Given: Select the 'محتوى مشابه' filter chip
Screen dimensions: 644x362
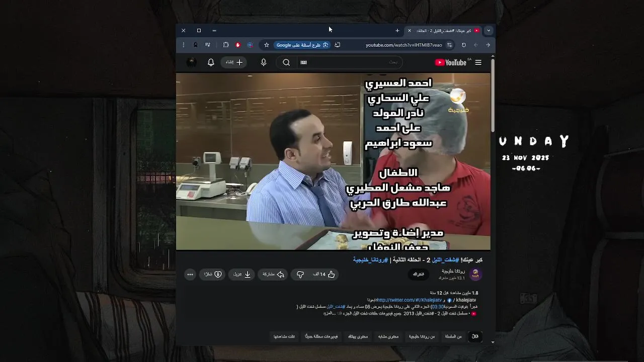Looking at the screenshot, I should 388,336.
